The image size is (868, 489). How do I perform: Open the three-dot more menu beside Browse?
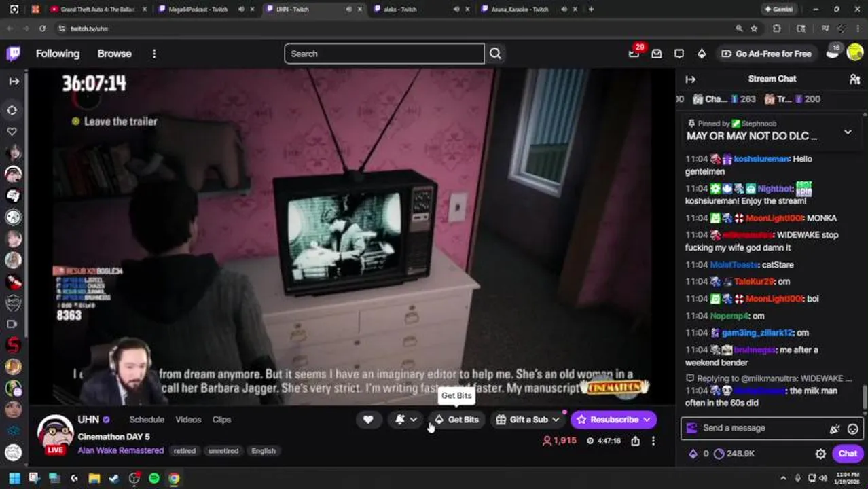(x=154, y=54)
